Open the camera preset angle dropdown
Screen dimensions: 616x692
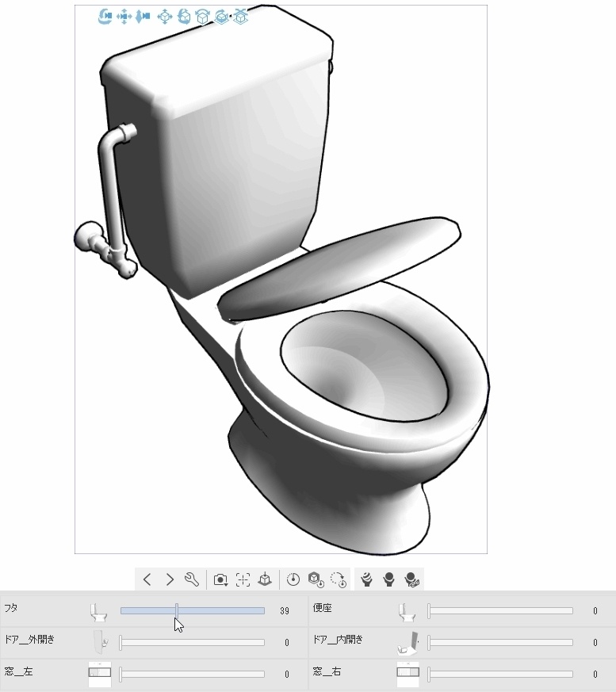[x=220, y=579]
